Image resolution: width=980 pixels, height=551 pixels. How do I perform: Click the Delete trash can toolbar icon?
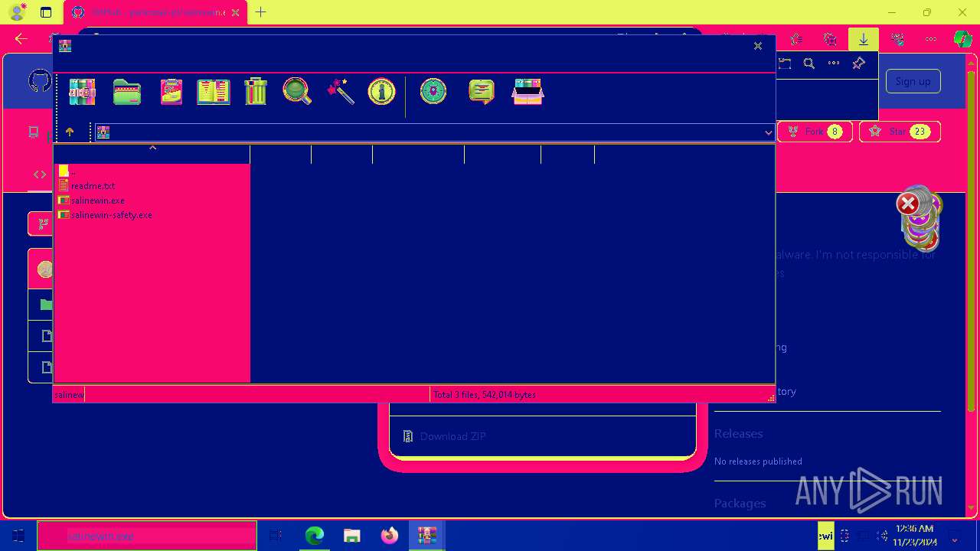point(256,92)
